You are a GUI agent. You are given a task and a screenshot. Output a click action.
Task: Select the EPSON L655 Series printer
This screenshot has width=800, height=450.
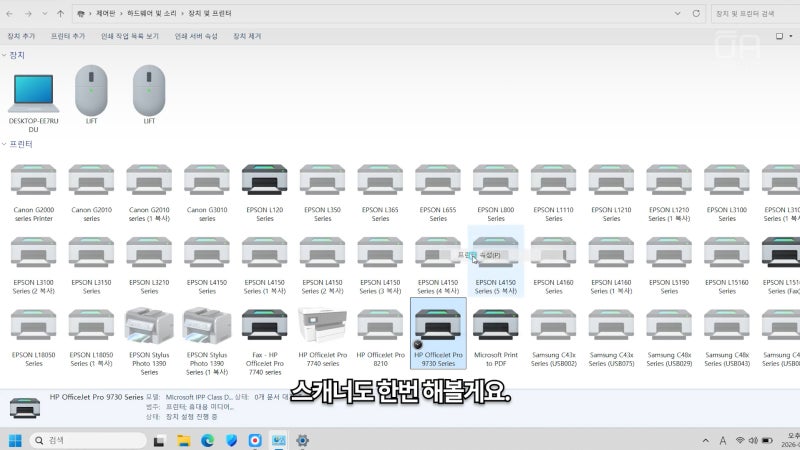[438, 192]
